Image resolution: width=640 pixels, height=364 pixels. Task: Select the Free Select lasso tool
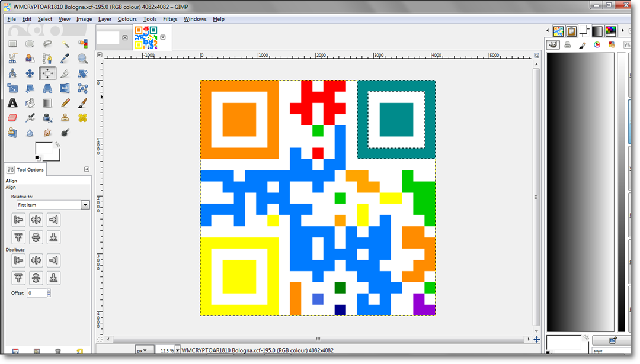click(47, 44)
